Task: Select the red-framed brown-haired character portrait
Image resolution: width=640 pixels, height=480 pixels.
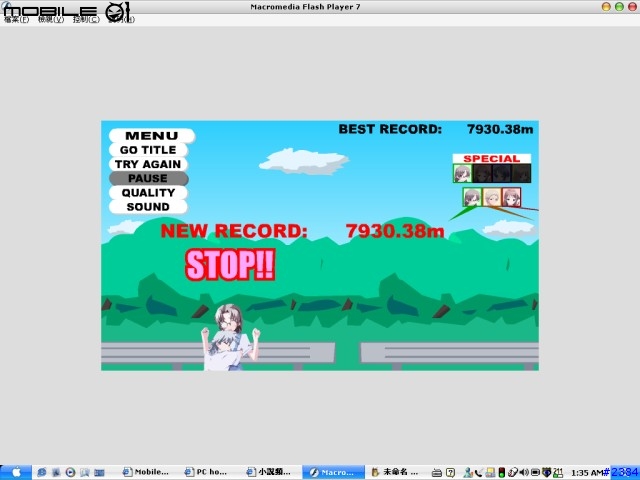Action: click(x=511, y=197)
